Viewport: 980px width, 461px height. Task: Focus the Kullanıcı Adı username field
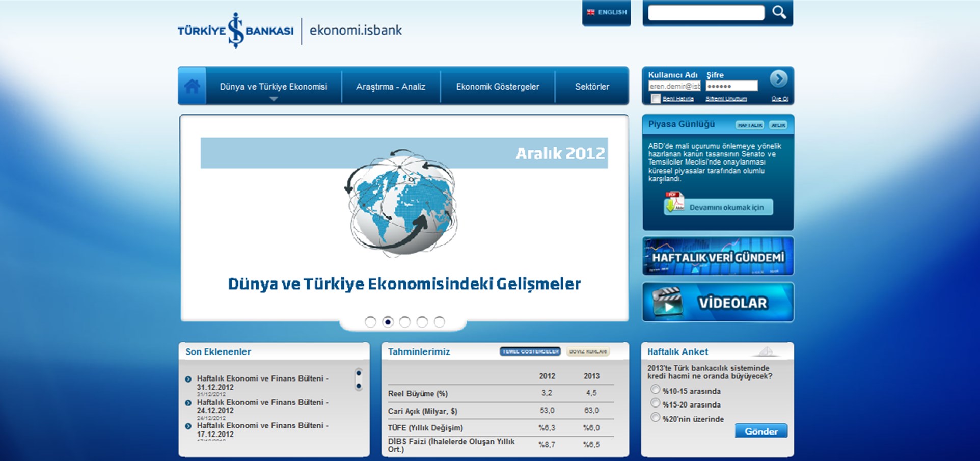tap(674, 86)
